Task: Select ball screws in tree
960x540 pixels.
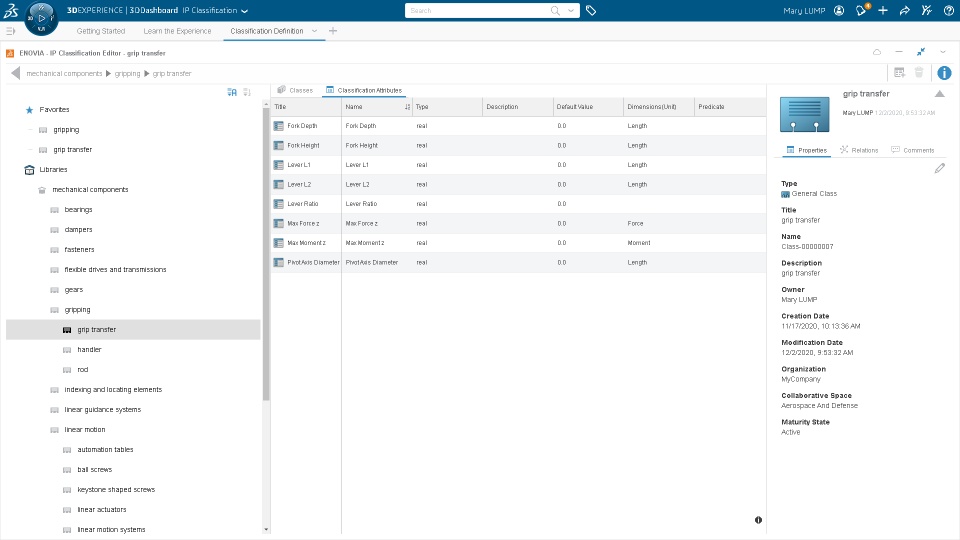Action: [95, 470]
